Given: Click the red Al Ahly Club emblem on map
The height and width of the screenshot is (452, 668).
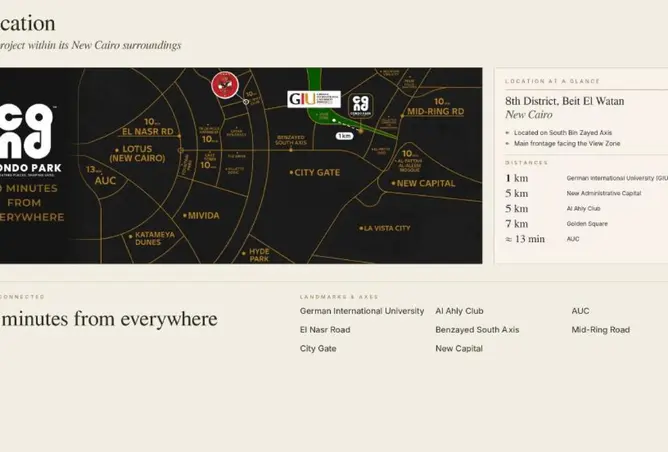Looking at the screenshot, I should [x=225, y=85].
